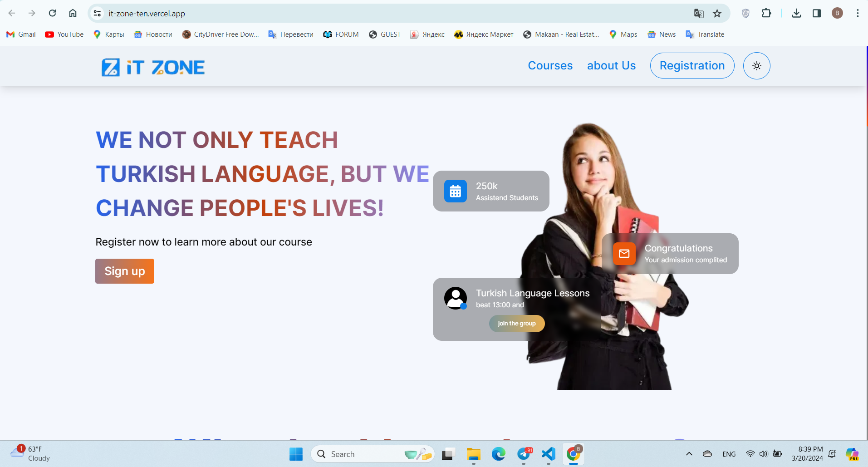868x467 pixels.
Task: Bookmark this page with star icon
Action: [717, 14]
